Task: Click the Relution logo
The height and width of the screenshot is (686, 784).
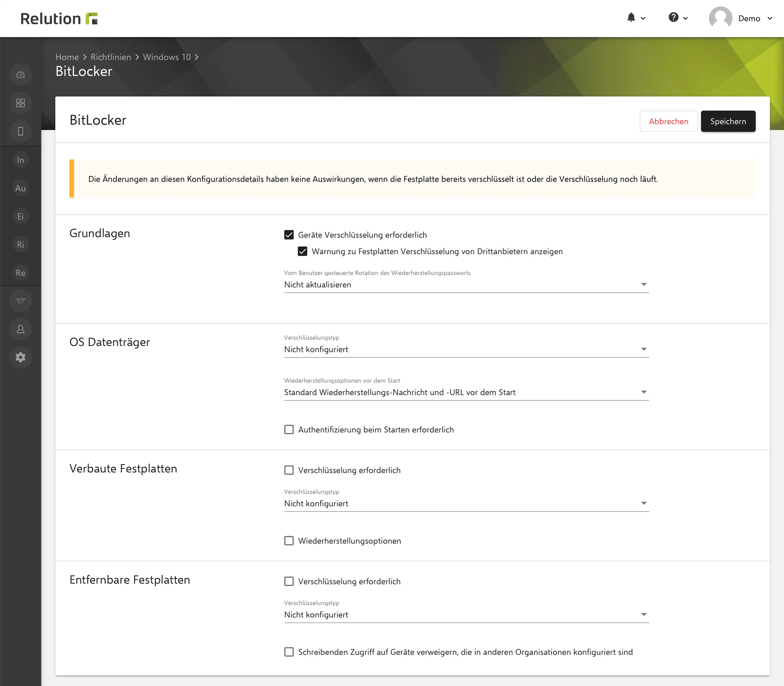Action: (59, 18)
